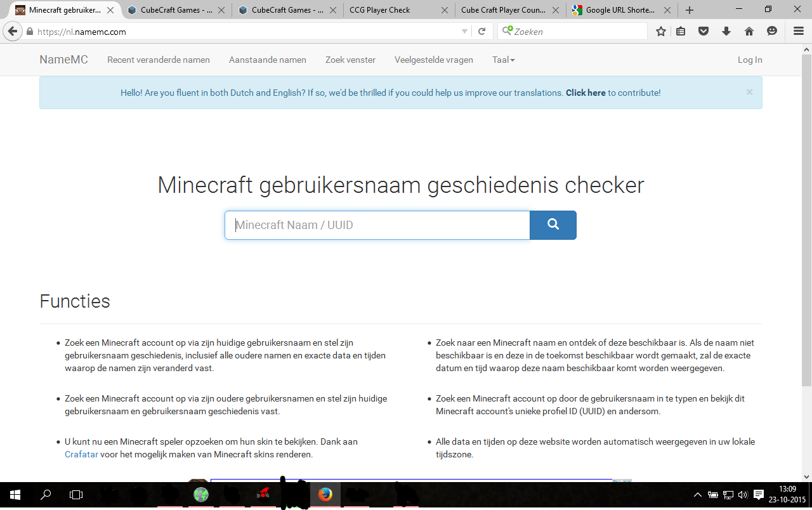The height and width of the screenshot is (510, 812).
Task: Click the magnifier search button on NameMC
Action: point(553,225)
